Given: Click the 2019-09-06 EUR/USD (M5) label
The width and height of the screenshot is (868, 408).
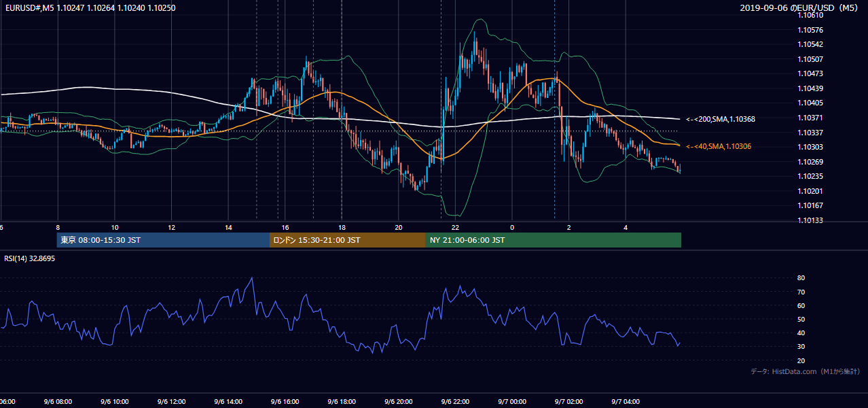Looking at the screenshot, I should click(x=800, y=8).
